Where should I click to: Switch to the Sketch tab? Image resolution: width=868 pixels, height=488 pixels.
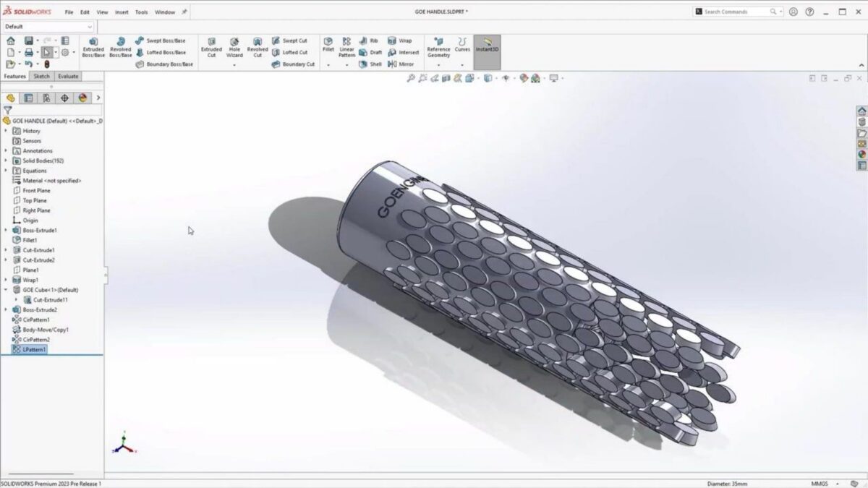pos(42,76)
